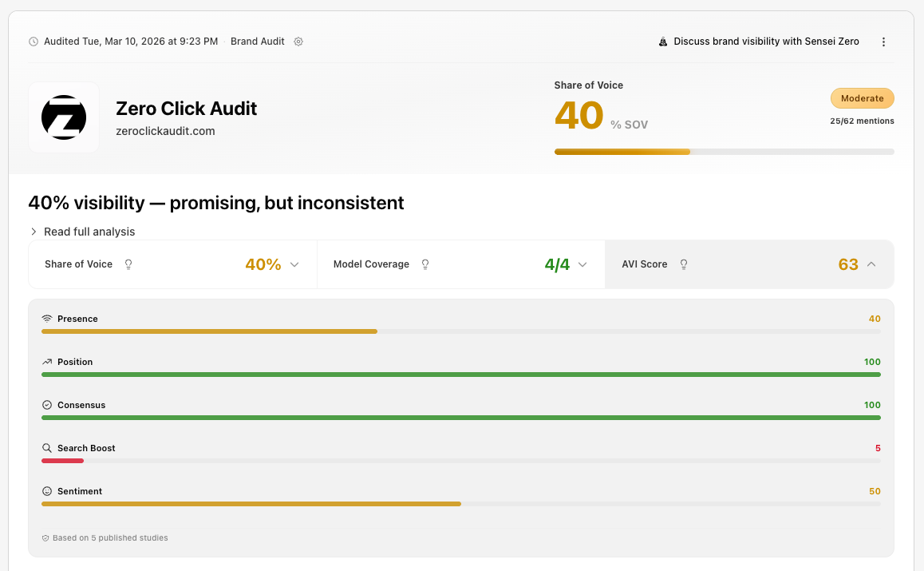Click the Search Boost magnifier icon

coord(47,448)
